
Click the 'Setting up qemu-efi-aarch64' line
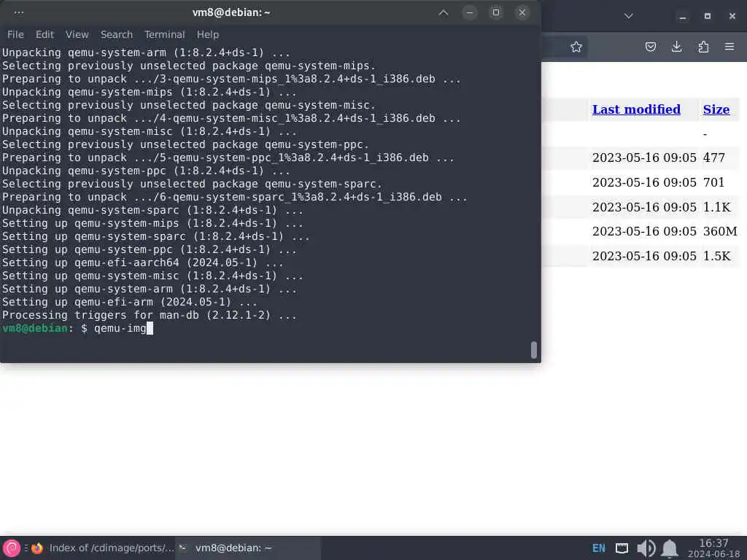142,262
